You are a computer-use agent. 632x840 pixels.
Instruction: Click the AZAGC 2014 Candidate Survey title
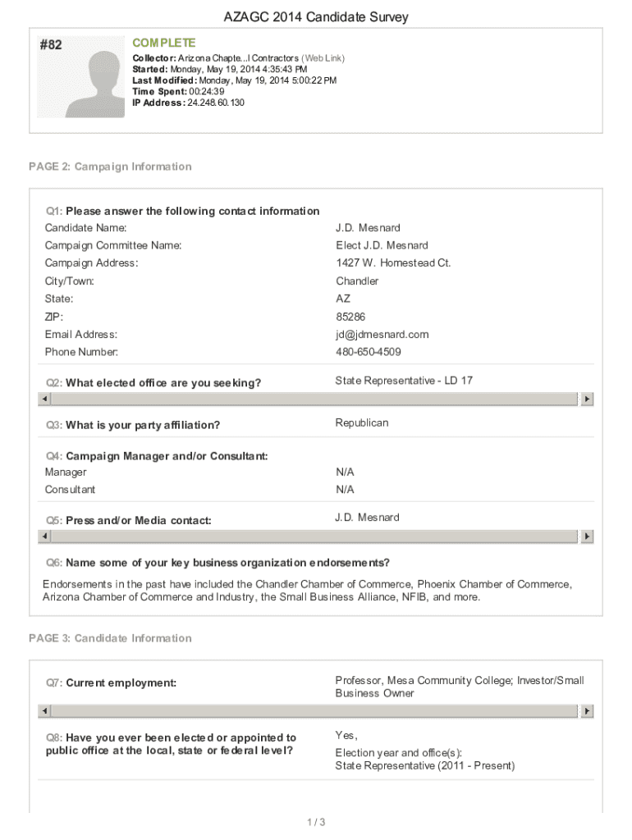click(x=316, y=17)
